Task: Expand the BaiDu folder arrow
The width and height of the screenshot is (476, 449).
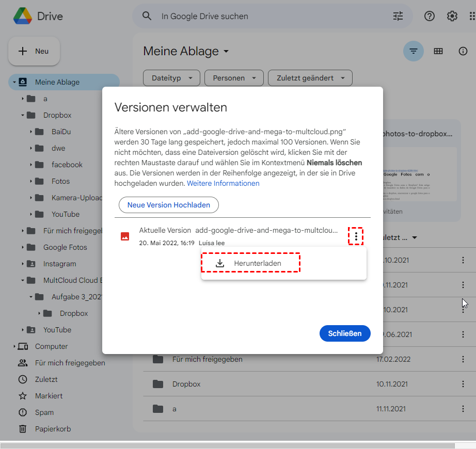Action: click(x=30, y=132)
